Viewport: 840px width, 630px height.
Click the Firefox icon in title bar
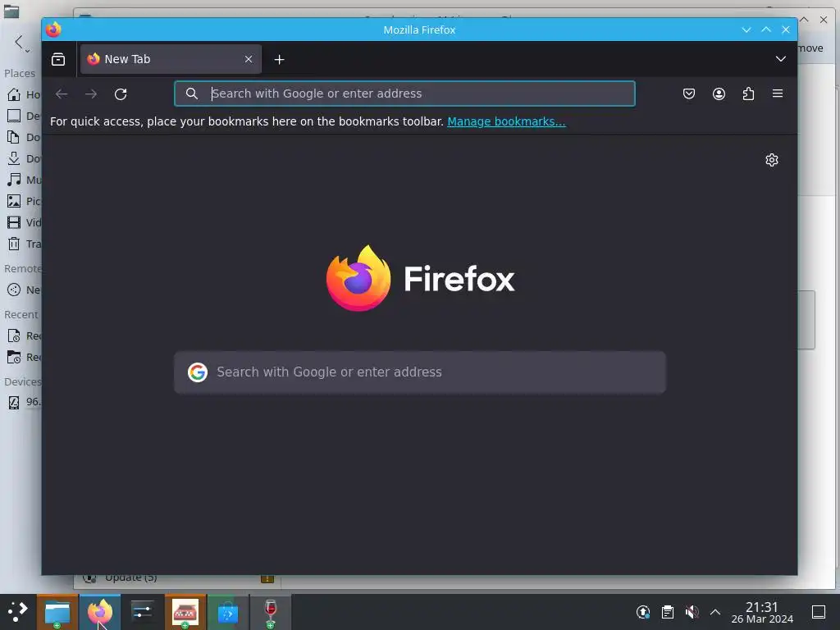(x=53, y=30)
